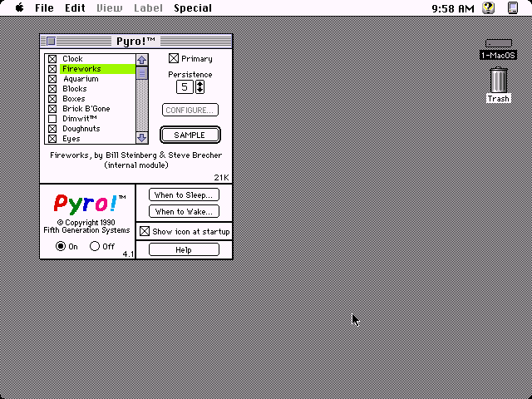Toggle the Clock module checkbox
This screenshot has width=532, height=399.
tap(52, 59)
